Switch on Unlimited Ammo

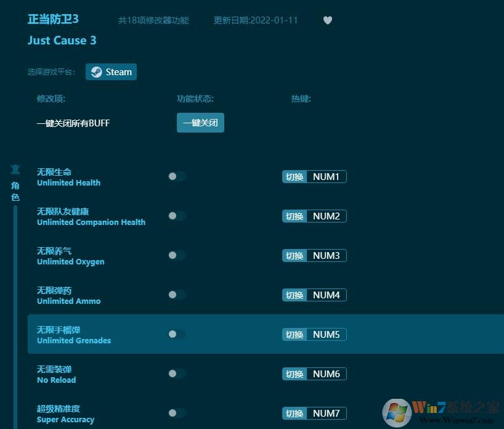[176, 295]
